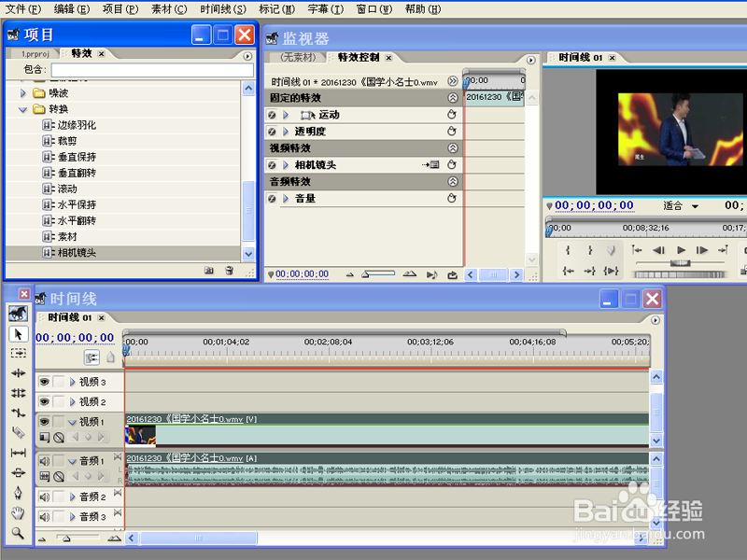Click the loop audio playback icon
The width and height of the screenshot is (747, 560).
pos(452,274)
